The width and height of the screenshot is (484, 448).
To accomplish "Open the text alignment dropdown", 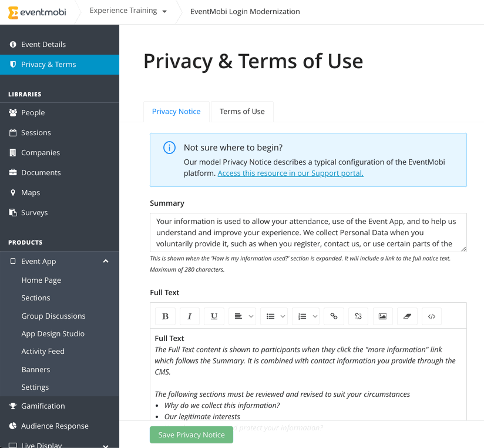I will pos(243,316).
